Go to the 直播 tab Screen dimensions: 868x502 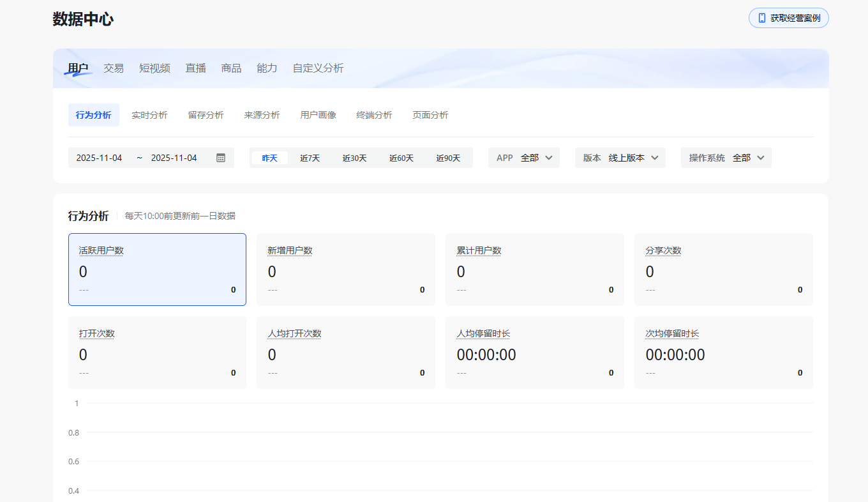pyautogui.click(x=195, y=68)
